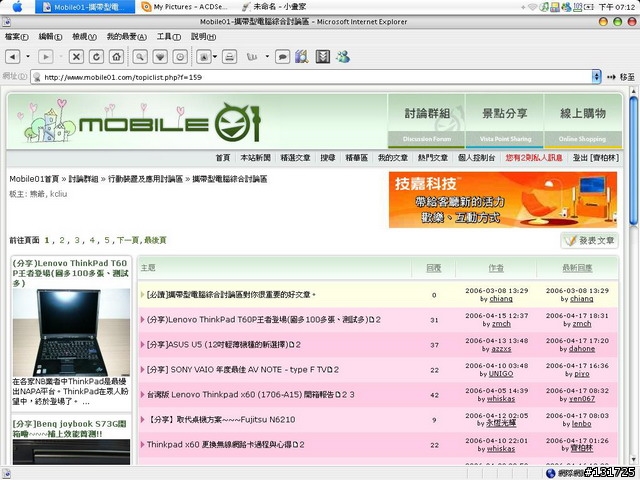The height and width of the screenshot is (480, 640).
Task: Click the Print toolbar icon
Action: [x=229, y=57]
